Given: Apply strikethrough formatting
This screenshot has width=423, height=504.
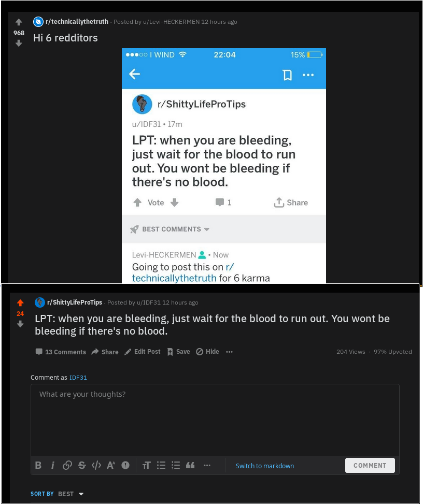Looking at the screenshot, I should (x=82, y=465).
